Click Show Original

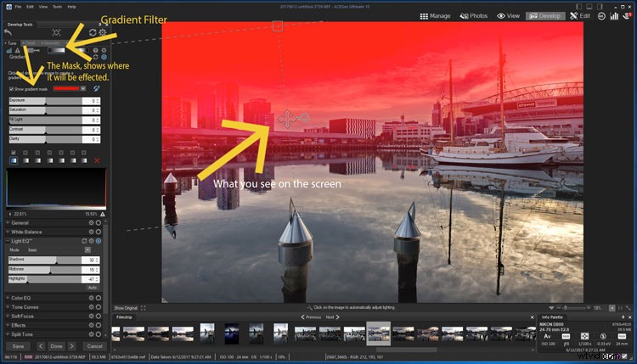pos(126,308)
